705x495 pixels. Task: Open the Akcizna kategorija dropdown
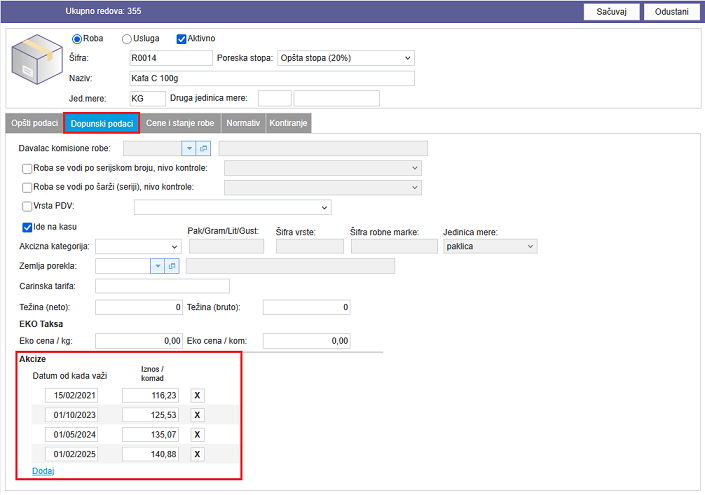pyautogui.click(x=138, y=246)
